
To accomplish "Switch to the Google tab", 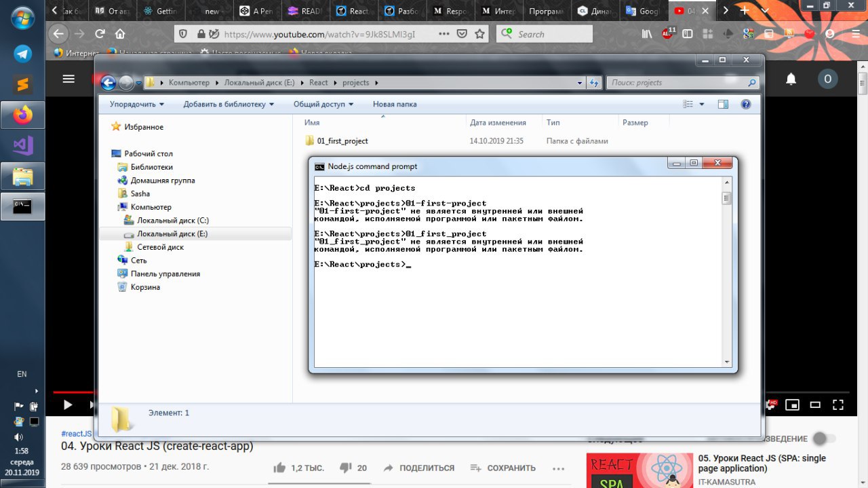I will pos(642,11).
